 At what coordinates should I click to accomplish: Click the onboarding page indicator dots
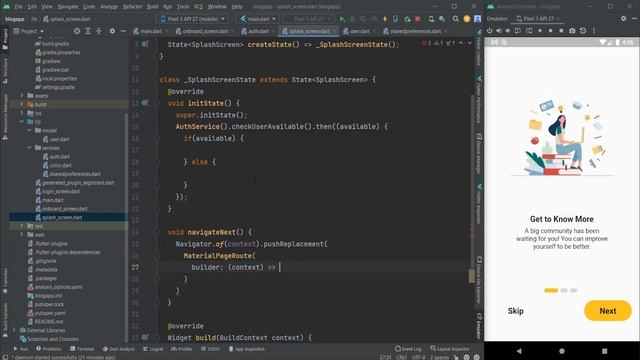(561, 291)
